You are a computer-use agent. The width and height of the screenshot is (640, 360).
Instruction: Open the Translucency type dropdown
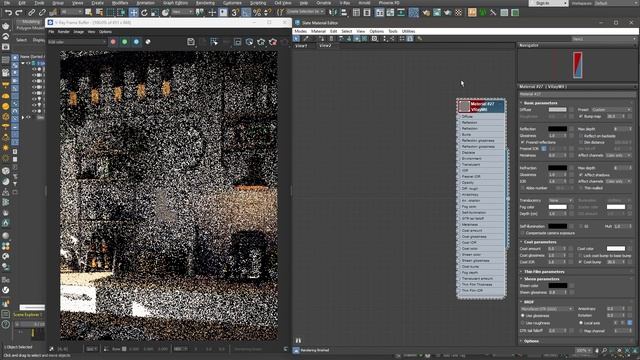coord(560,200)
